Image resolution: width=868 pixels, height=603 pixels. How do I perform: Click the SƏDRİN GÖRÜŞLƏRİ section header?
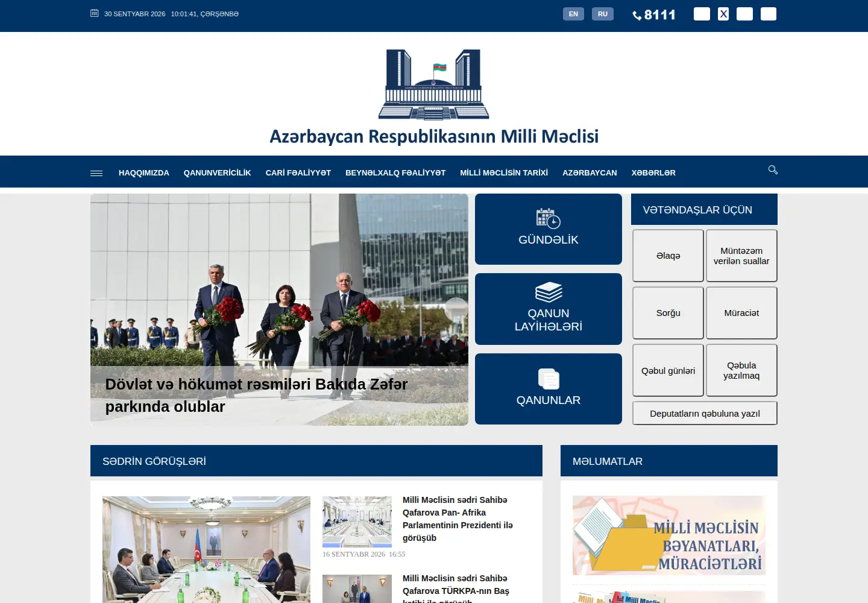(316, 461)
